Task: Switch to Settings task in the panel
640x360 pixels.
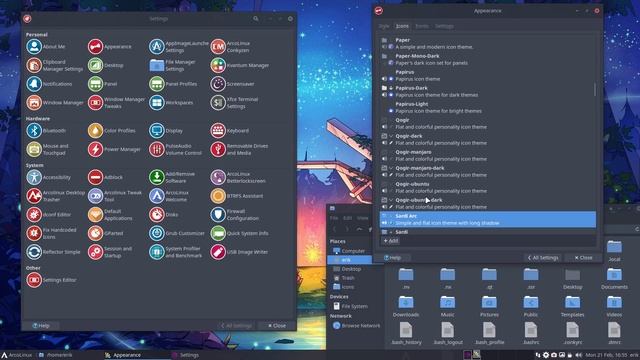Action: pyautogui.click(x=186, y=355)
